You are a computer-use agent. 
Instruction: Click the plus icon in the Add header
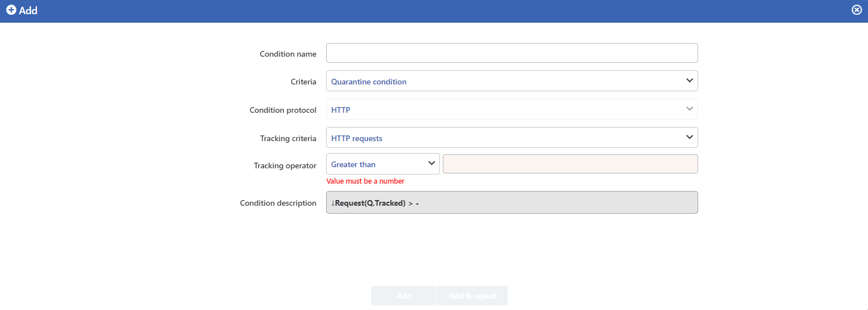(11, 10)
